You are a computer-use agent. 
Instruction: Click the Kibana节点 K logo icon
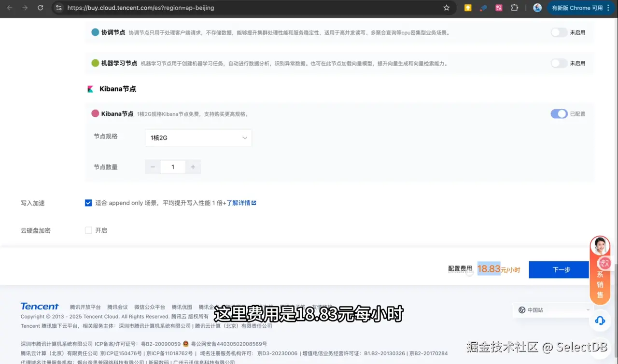[x=90, y=89]
